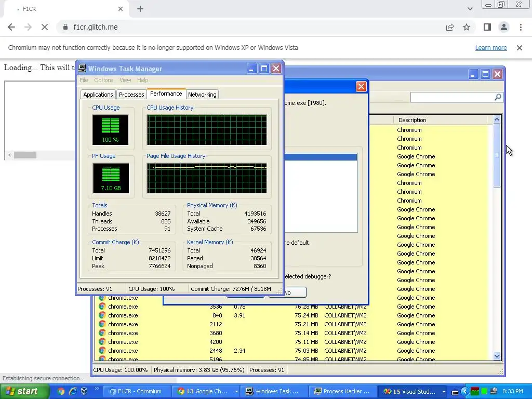Click the CPU Usage 100% gauge
532x399 pixels.
pos(110,130)
